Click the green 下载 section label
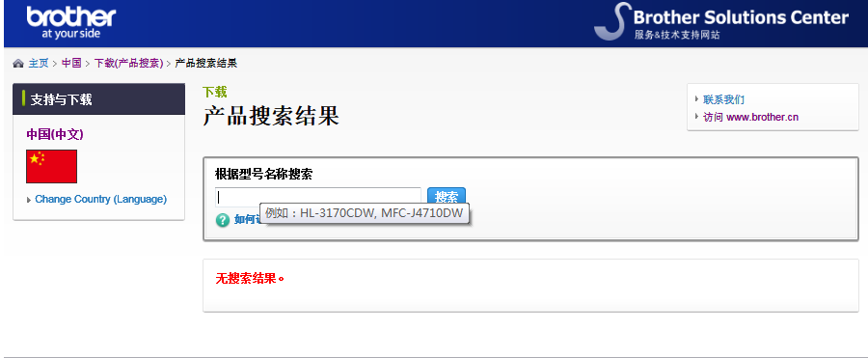The height and width of the screenshot is (358, 868). (x=215, y=92)
